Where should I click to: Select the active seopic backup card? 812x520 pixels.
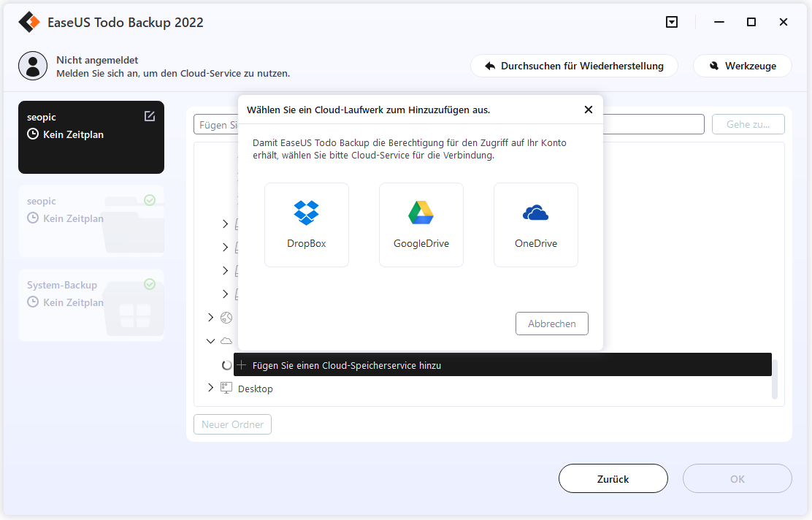(91, 137)
